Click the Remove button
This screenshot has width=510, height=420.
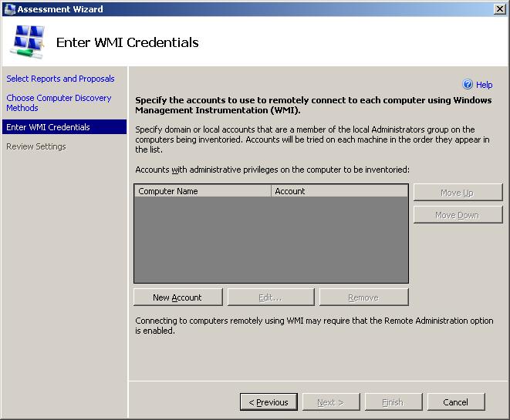tap(363, 297)
